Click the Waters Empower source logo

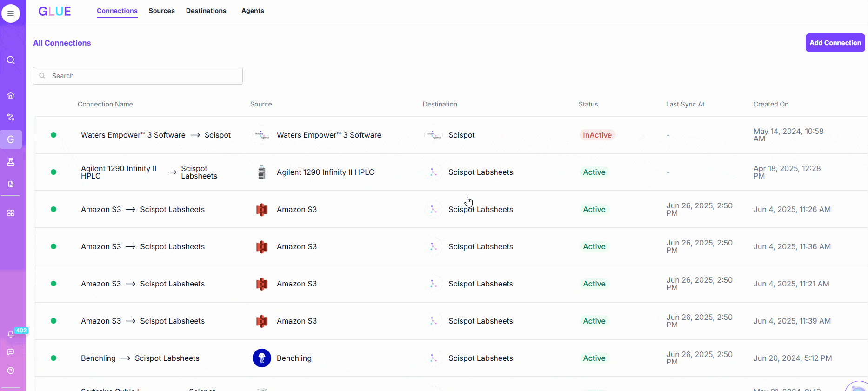point(262,135)
